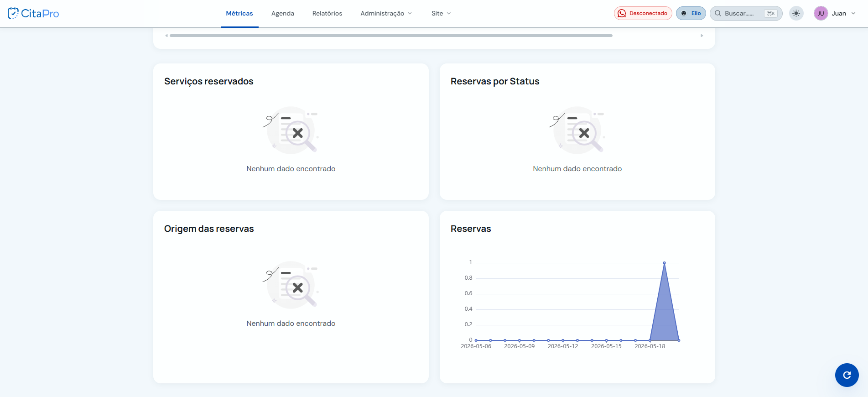Click the ⌘K shortcut badge

[771, 13]
